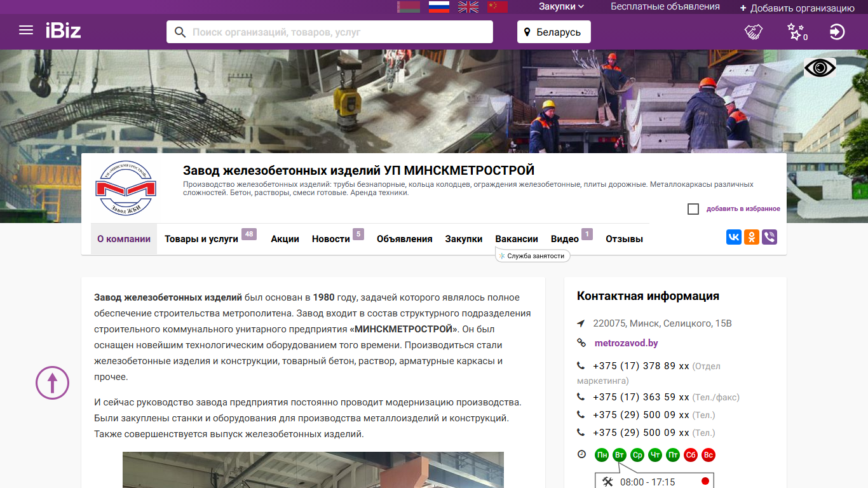
Task: Toggle accessibility eye icon
Action: tap(820, 67)
